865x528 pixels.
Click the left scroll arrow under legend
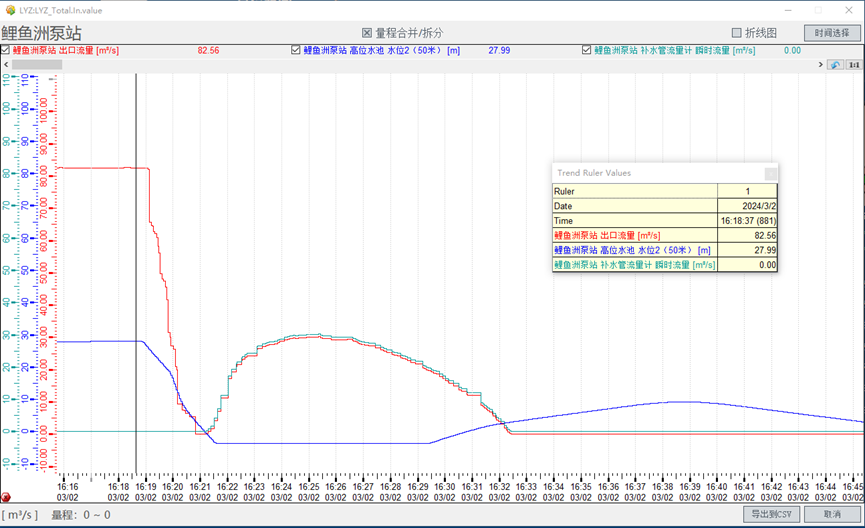(6, 65)
